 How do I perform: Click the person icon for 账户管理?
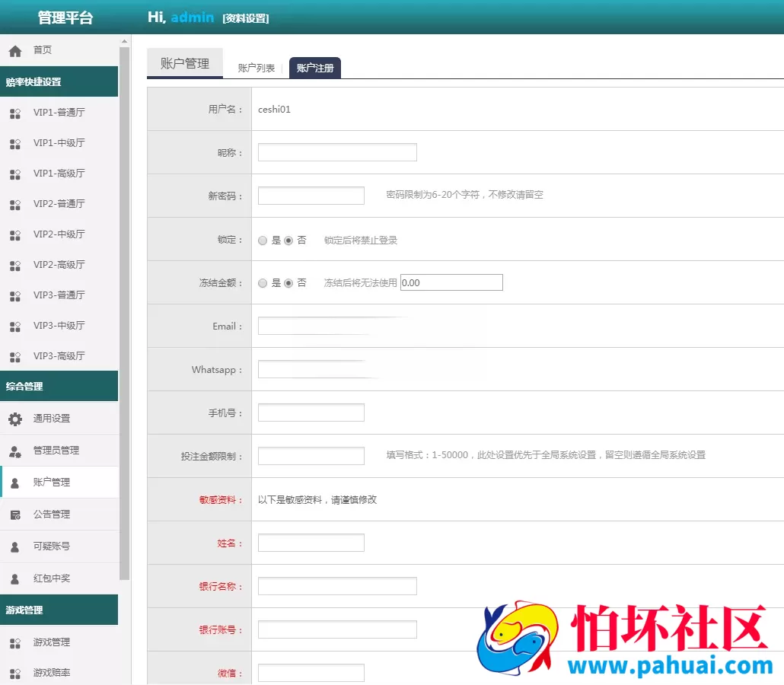pos(15,483)
